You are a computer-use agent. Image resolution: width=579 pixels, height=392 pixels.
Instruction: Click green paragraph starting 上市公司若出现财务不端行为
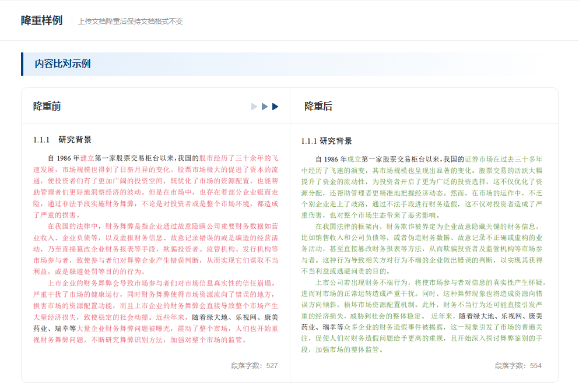click(x=423, y=316)
